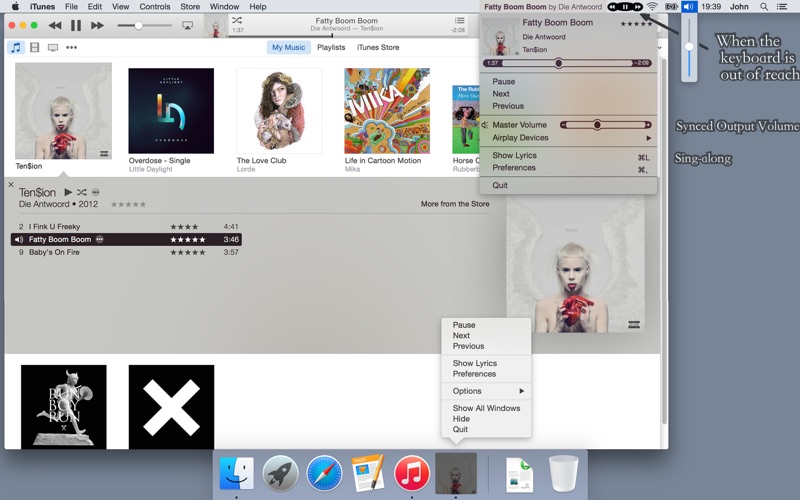Viewport: 800px width, 500px height.
Task: Follow the More from the Store link
Action: point(455,204)
